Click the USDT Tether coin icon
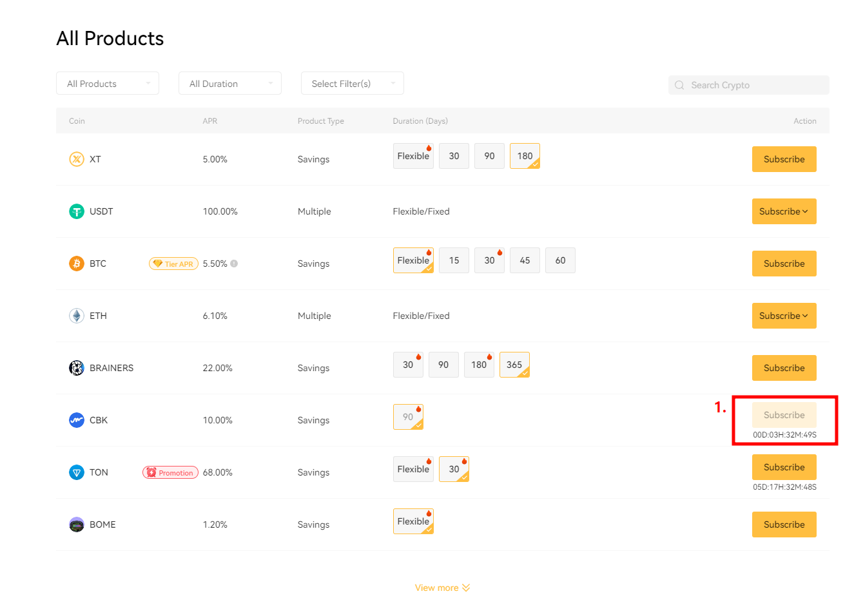Image resolution: width=854 pixels, height=616 pixels. click(x=77, y=211)
